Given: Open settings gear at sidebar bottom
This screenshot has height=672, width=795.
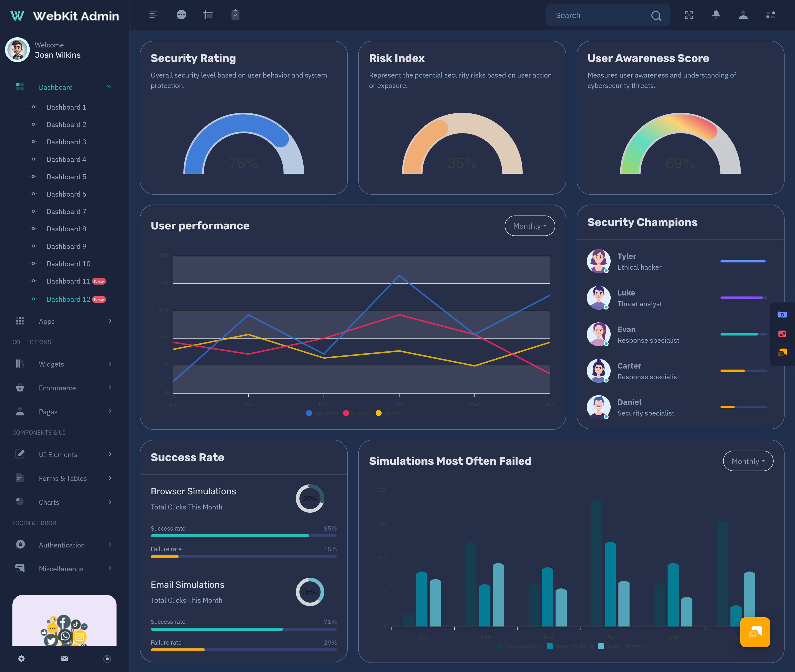Looking at the screenshot, I should (x=21, y=659).
